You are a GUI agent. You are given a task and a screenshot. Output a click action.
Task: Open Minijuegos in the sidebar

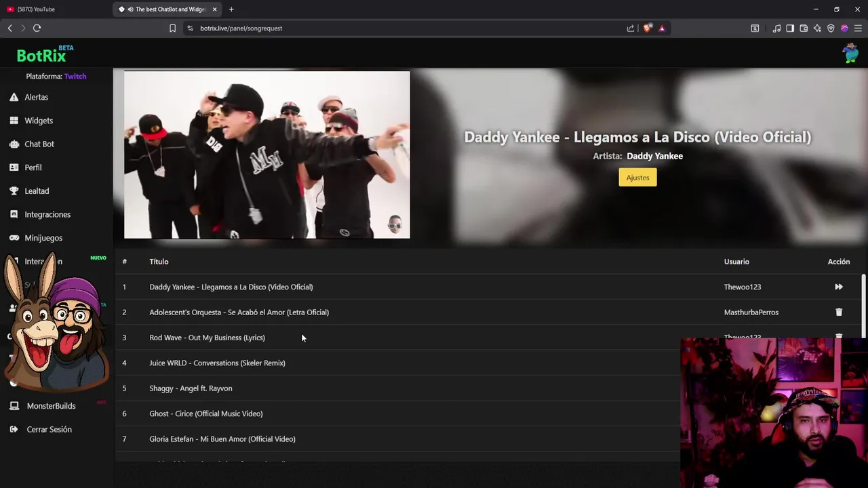click(x=43, y=238)
